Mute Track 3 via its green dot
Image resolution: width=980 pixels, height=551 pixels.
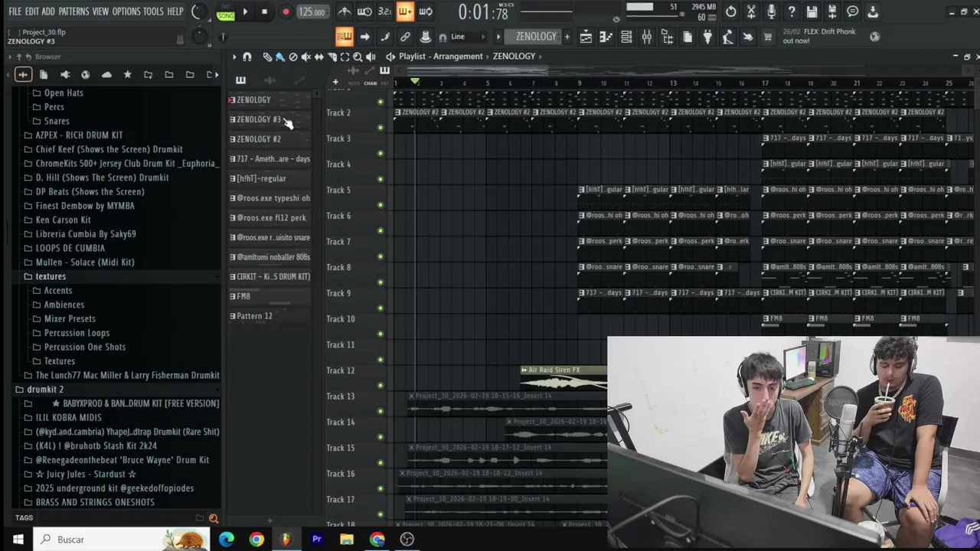click(381, 154)
